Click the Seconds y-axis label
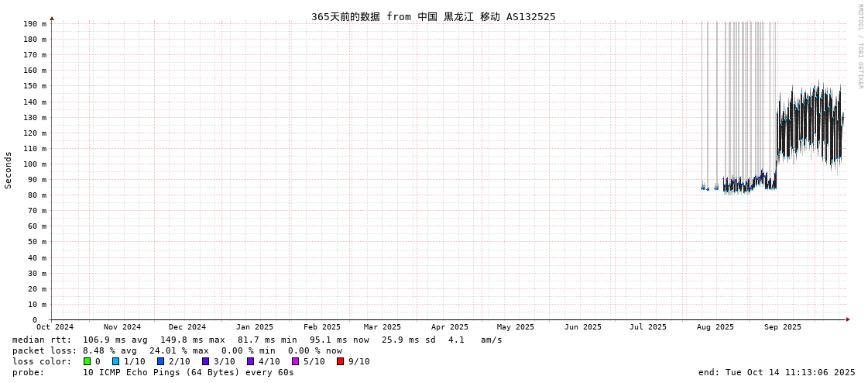The height and width of the screenshot is (383, 868). tap(9, 170)
